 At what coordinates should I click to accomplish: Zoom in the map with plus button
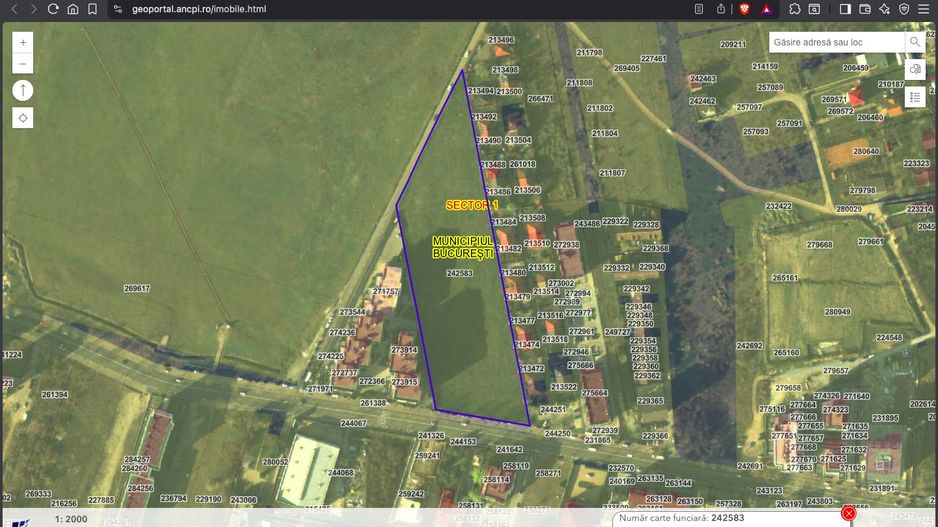point(23,42)
